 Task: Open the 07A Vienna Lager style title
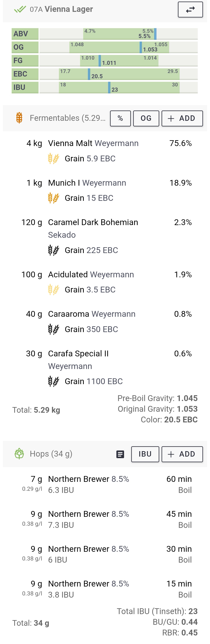point(61,9)
